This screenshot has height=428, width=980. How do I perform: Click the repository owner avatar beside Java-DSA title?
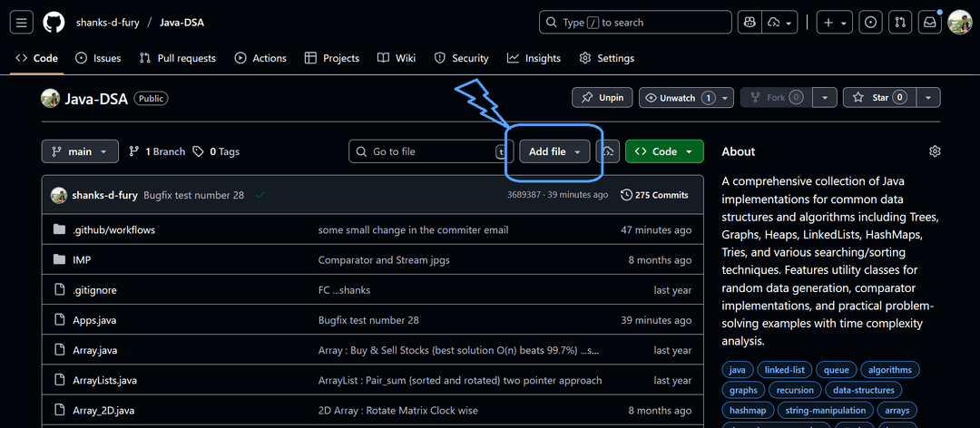click(x=51, y=98)
